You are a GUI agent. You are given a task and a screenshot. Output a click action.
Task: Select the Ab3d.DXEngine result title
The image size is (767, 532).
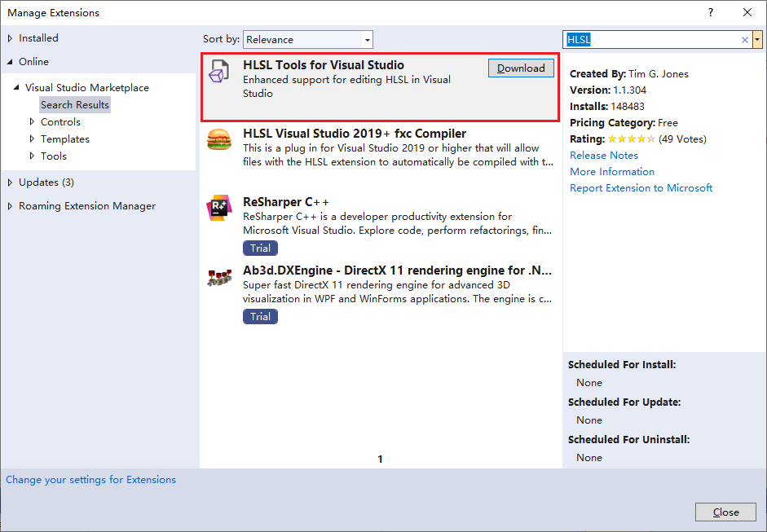[x=397, y=270]
